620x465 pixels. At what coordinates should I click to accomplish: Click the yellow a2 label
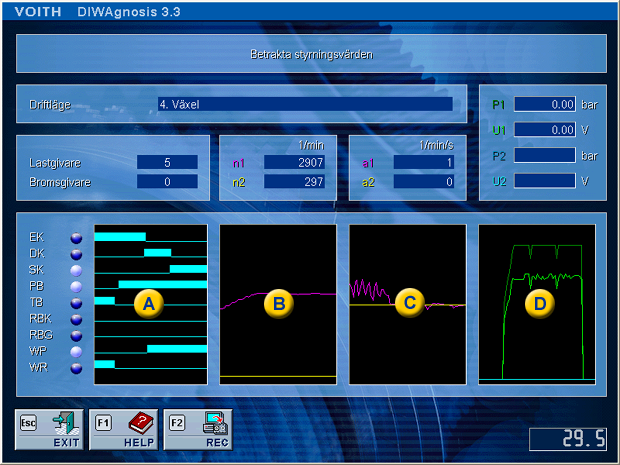[x=368, y=182]
